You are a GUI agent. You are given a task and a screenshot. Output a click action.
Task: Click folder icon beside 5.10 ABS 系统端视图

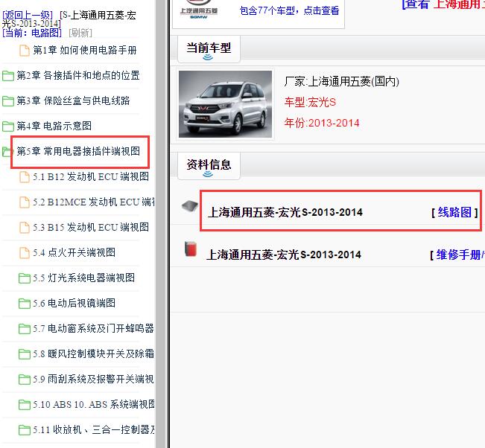coord(24,405)
